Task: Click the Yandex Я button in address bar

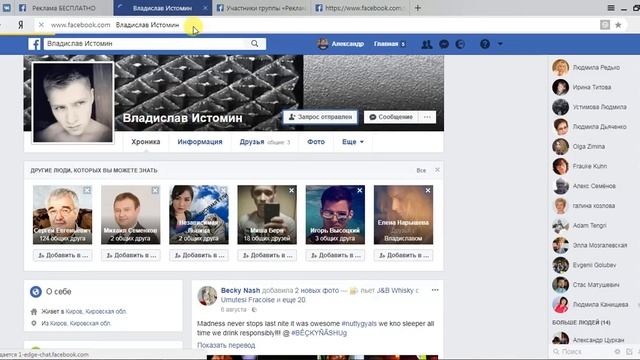Action: [21, 25]
